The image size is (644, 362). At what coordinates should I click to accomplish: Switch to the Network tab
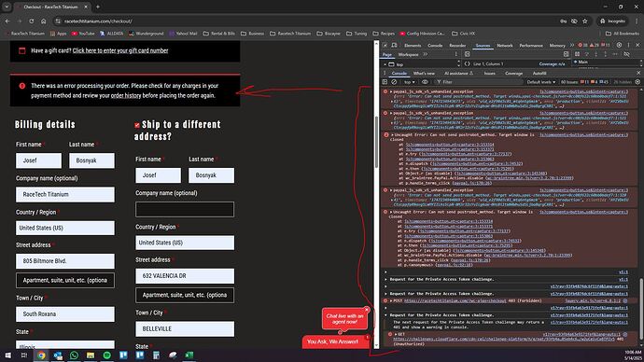click(x=505, y=46)
